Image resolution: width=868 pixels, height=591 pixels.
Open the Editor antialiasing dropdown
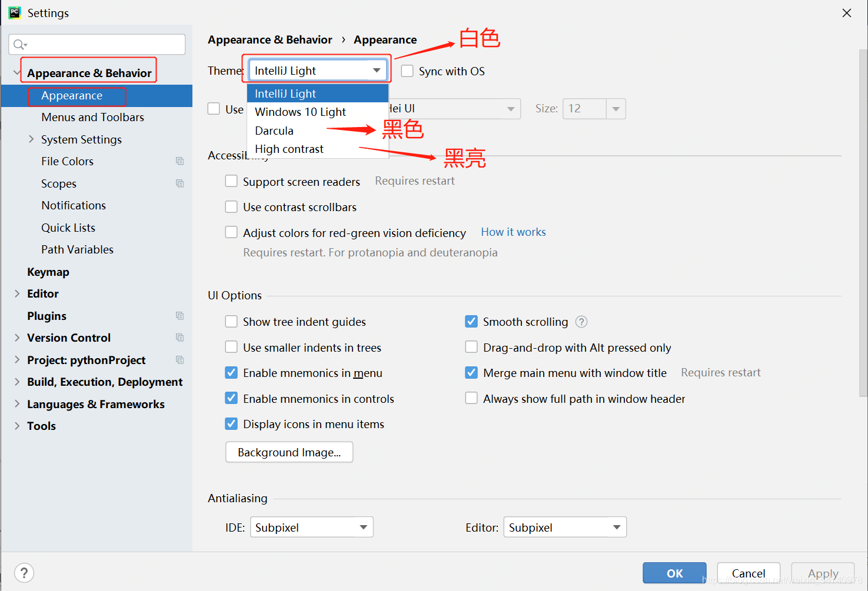(x=565, y=527)
